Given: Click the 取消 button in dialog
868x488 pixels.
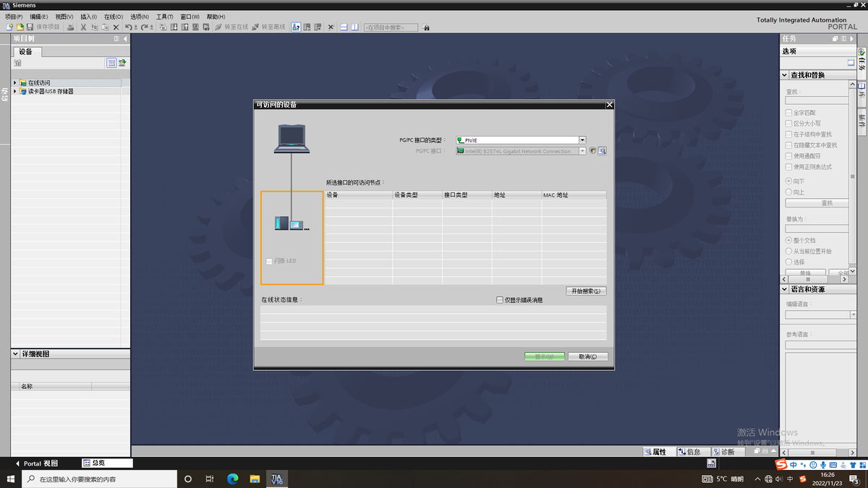Looking at the screenshot, I should pyautogui.click(x=587, y=356).
